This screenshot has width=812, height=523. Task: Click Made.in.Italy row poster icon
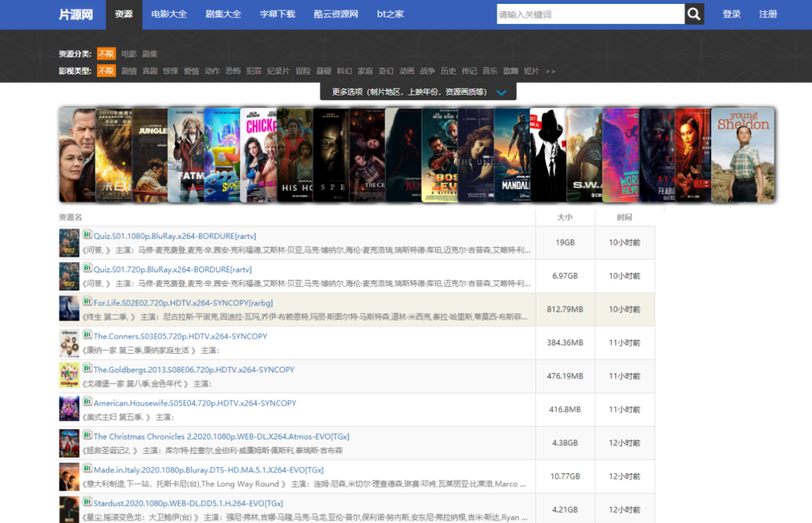[69, 476]
